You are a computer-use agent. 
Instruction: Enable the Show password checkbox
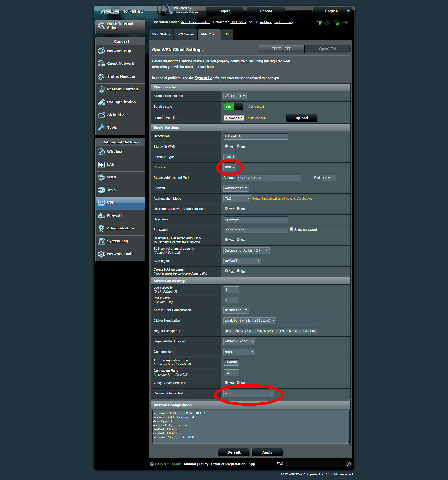click(291, 229)
